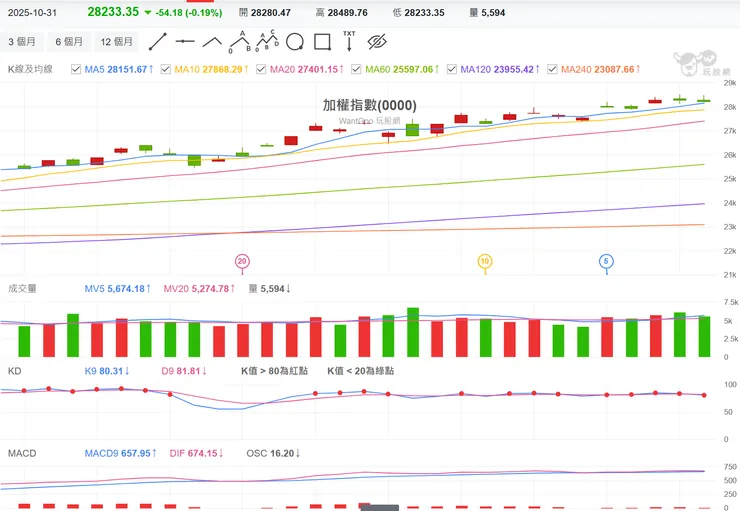Image resolution: width=740 pixels, height=511 pixels.
Task: Click the date 2025-10-31
Action: click(32, 13)
